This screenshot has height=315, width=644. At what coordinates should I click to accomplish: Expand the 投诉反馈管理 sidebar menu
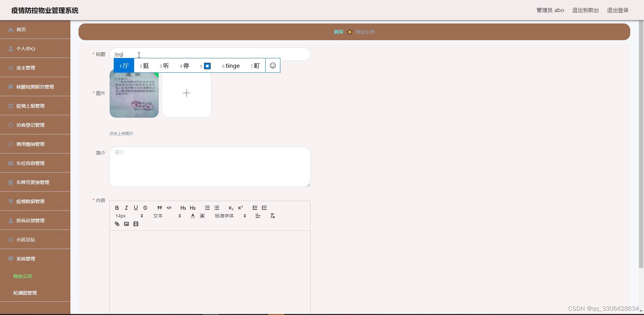tap(35, 220)
